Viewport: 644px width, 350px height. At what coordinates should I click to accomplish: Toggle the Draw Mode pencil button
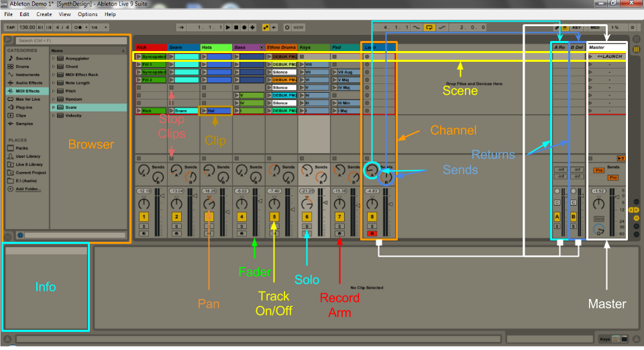click(557, 28)
